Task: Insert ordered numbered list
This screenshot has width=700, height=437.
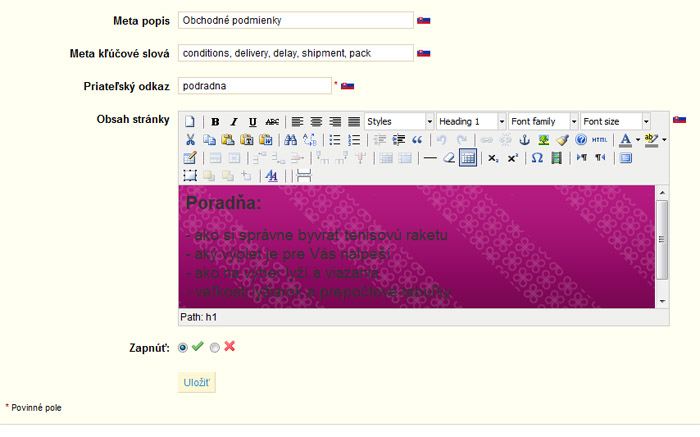Action: point(354,140)
